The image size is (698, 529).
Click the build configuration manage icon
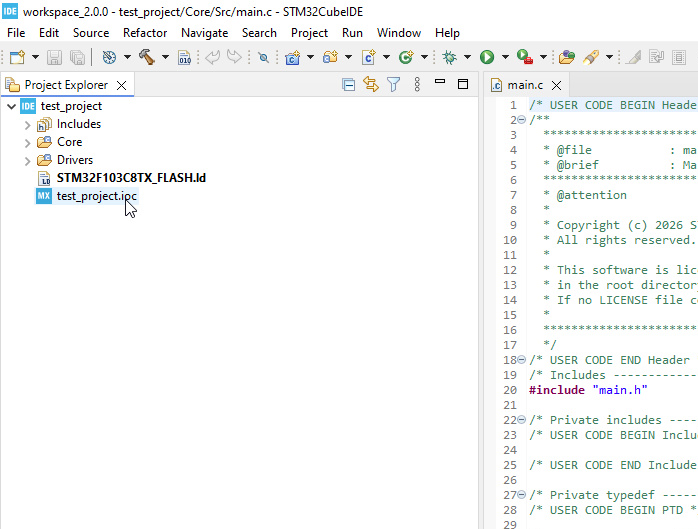click(109, 57)
